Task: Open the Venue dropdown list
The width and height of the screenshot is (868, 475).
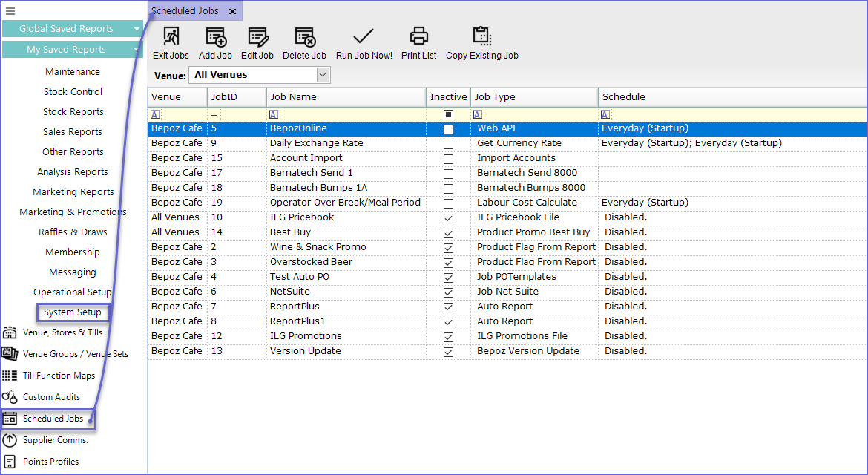Action: click(323, 75)
